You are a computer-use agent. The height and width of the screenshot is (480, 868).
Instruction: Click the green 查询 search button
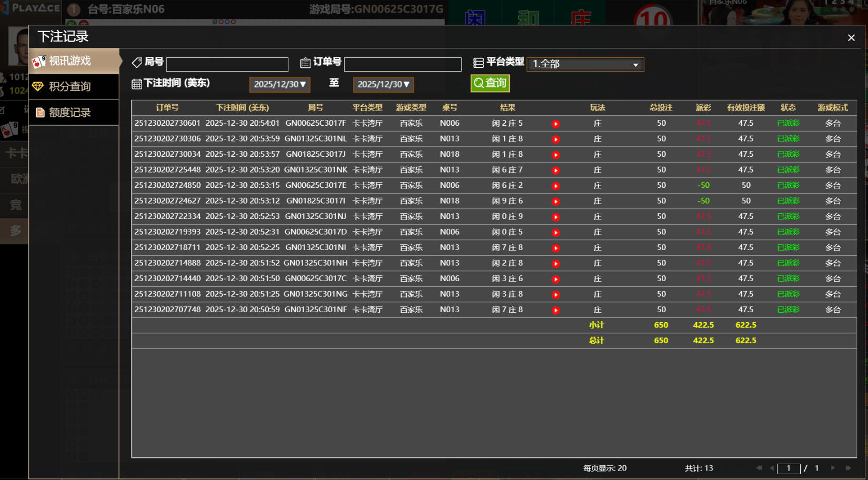[x=490, y=83]
